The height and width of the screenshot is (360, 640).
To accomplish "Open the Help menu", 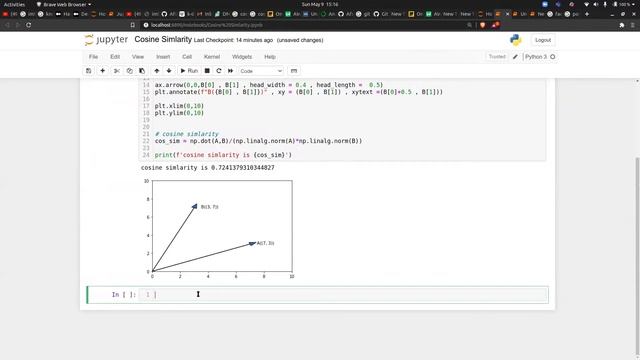I will click(270, 57).
